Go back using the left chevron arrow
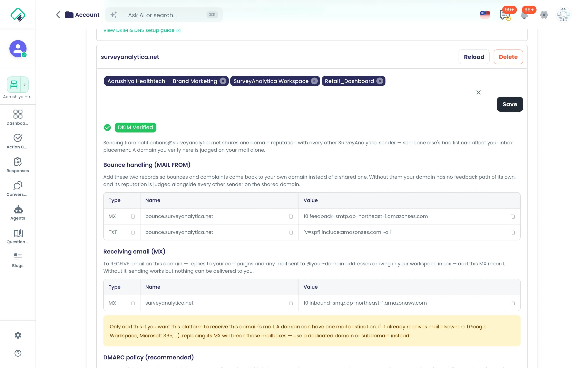This screenshot has width=588, height=368. pyautogui.click(x=58, y=15)
